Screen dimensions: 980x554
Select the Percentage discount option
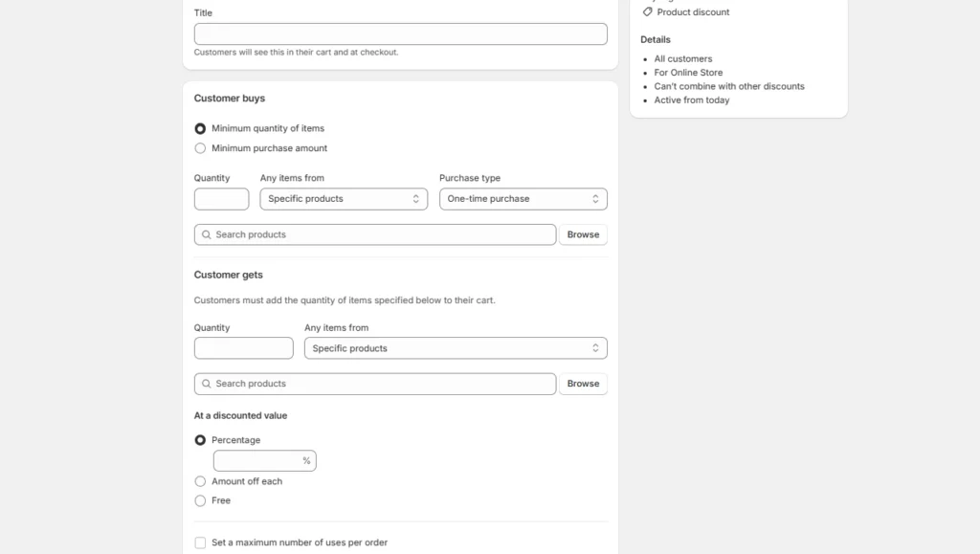point(200,440)
